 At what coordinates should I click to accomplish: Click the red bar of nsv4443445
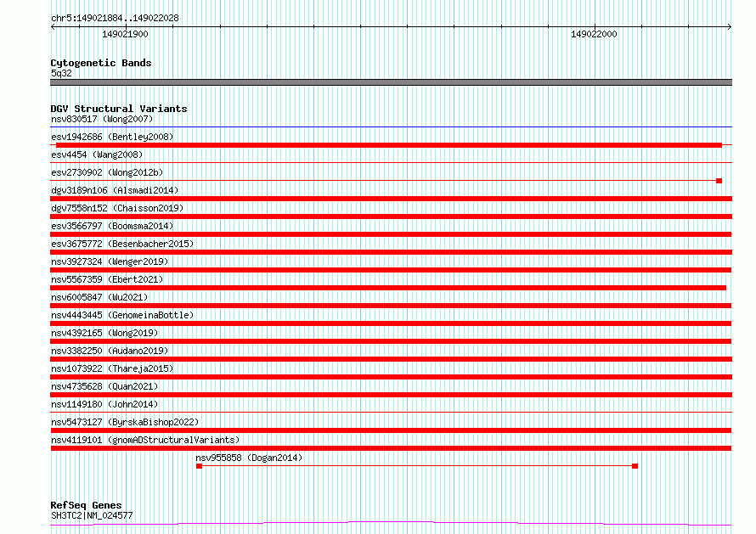[x=391, y=323]
